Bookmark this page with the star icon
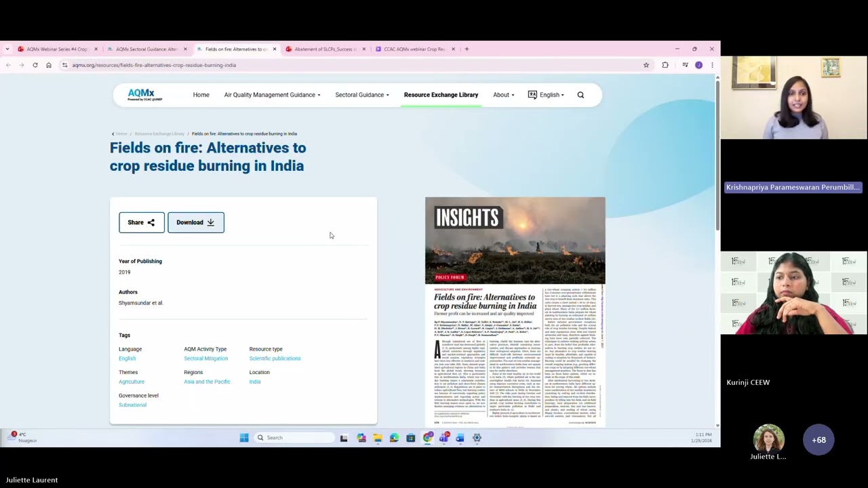The height and width of the screenshot is (488, 868). click(646, 65)
